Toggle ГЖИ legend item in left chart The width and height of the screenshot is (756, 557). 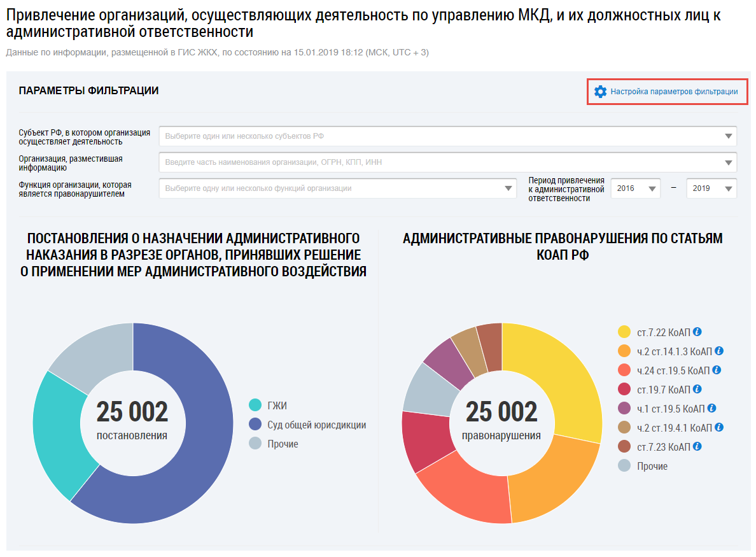point(271,405)
